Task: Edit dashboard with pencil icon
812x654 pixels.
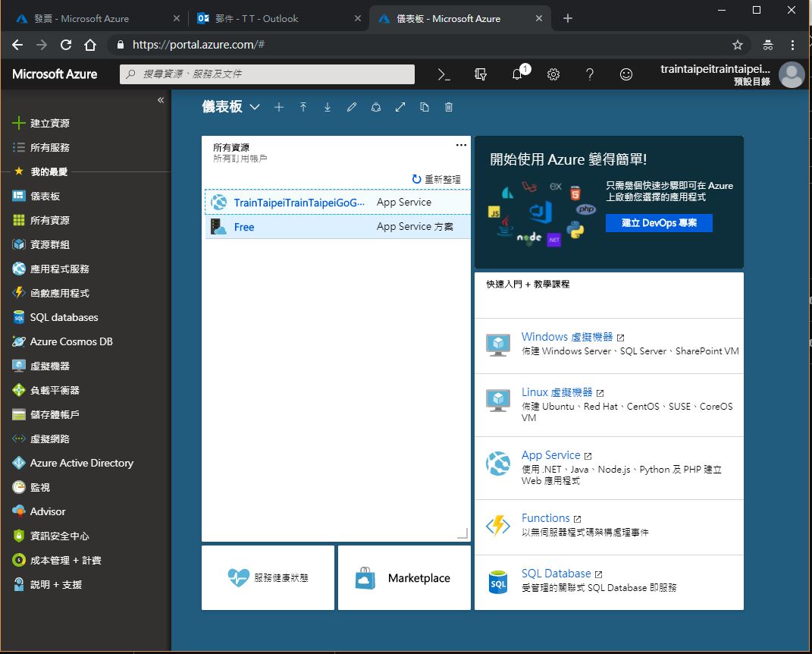Action: [352, 107]
